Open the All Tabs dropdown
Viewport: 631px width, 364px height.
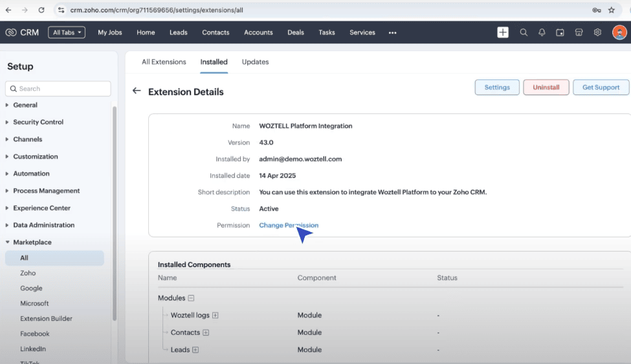(67, 32)
